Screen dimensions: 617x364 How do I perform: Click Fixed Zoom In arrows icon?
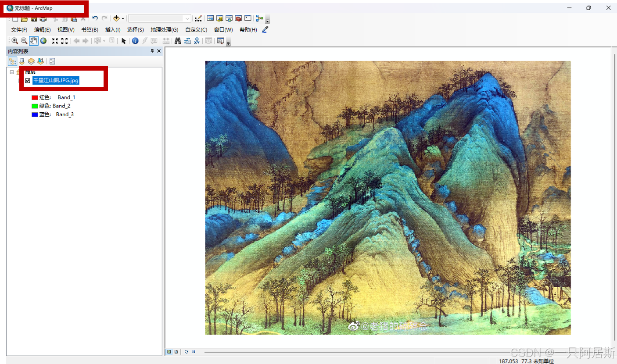coord(55,41)
